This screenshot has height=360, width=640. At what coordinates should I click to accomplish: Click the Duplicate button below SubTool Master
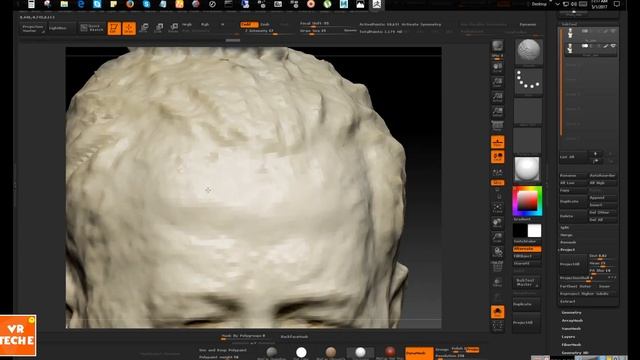point(527,304)
